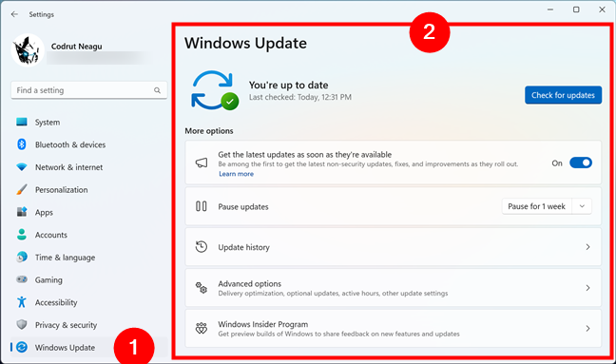Expand Advanced options chevron
616x364 pixels.
tap(587, 288)
